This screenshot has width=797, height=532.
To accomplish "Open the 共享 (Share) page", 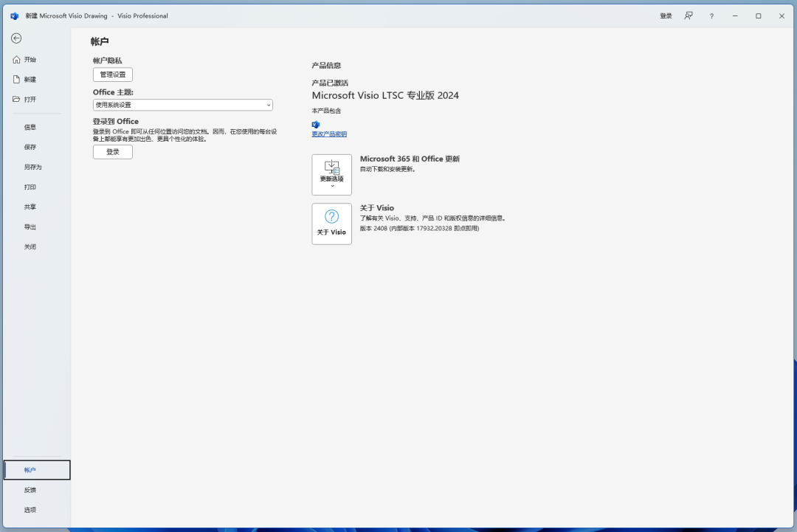I will 37,207.
